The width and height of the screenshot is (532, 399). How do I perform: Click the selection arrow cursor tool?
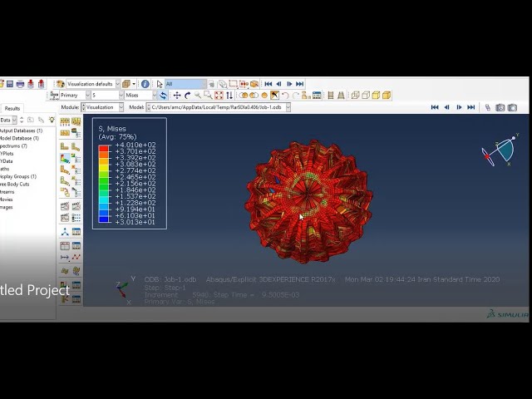click(x=160, y=84)
